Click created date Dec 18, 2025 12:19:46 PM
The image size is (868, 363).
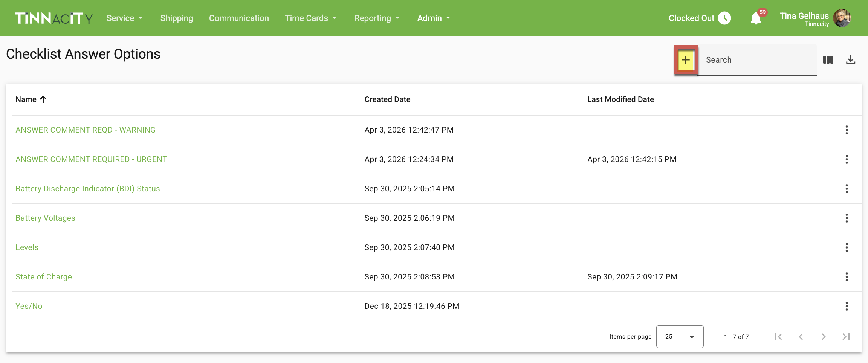[412, 306]
